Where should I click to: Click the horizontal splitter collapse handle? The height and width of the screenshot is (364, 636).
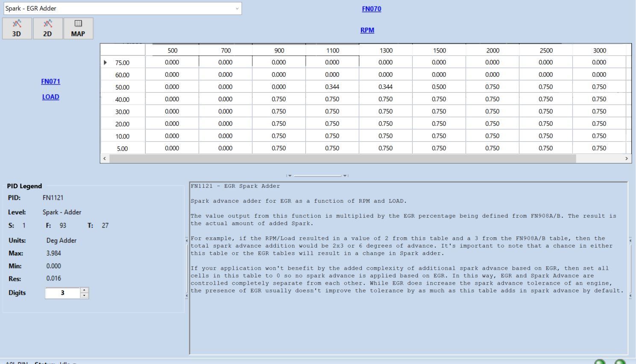pyautogui.click(x=318, y=175)
